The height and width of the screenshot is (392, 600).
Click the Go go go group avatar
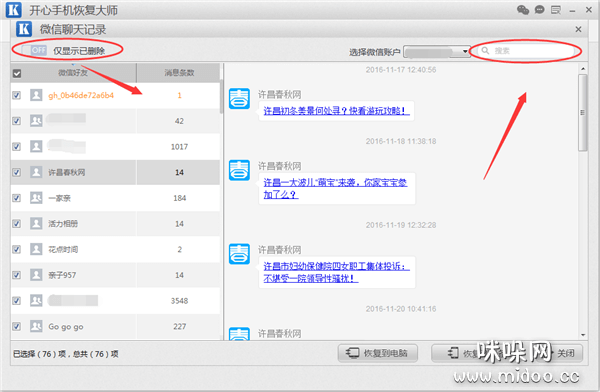(x=36, y=326)
